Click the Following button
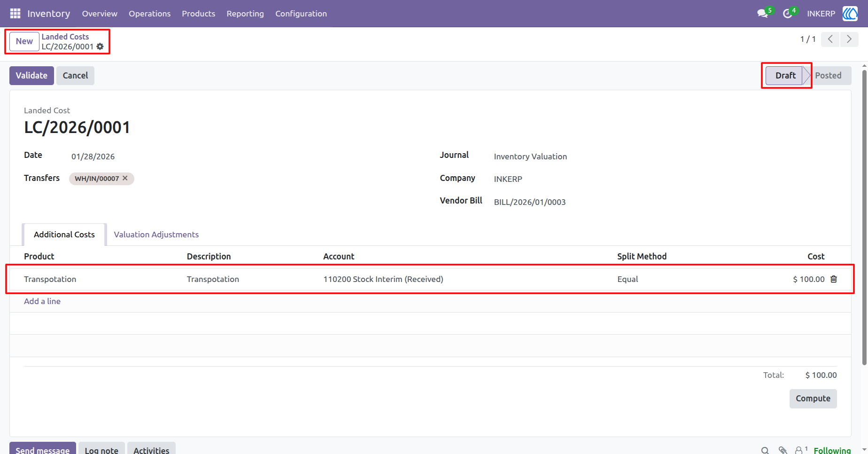 click(x=832, y=450)
